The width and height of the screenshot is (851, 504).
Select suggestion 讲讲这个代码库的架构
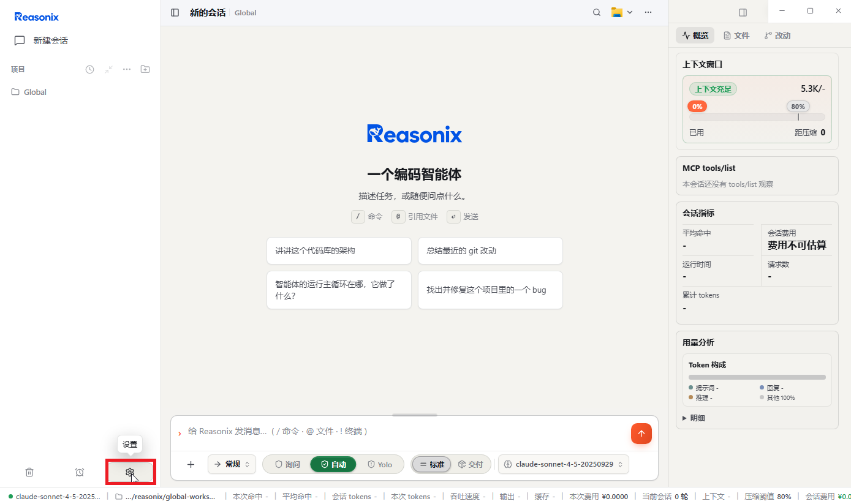tap(339, 250)
